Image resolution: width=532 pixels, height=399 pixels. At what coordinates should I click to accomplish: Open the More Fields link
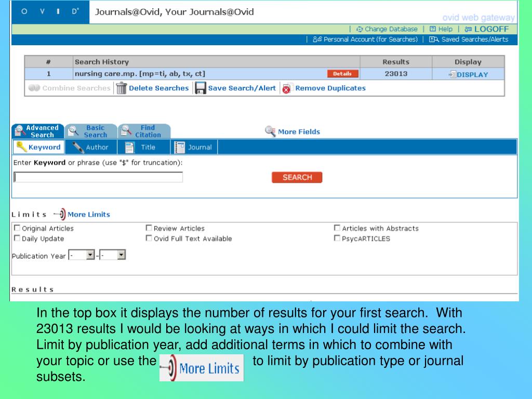(x=299, y=131)
